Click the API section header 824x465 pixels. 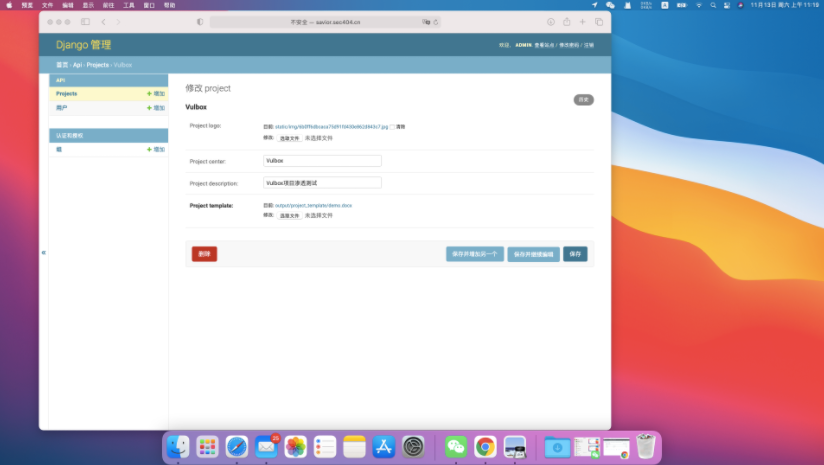(109, 80)
